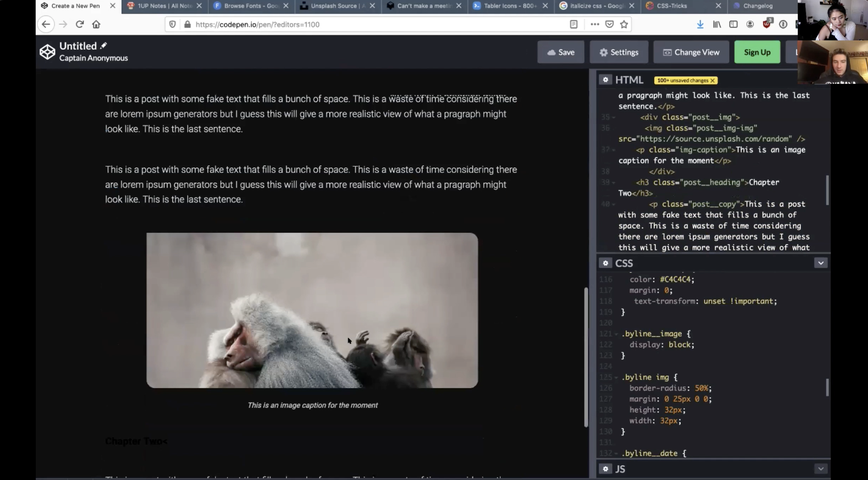Open page actions three-dot menu
Viewport: 868px width, 480px height.
pyautogui.click(x=595, y=24)
